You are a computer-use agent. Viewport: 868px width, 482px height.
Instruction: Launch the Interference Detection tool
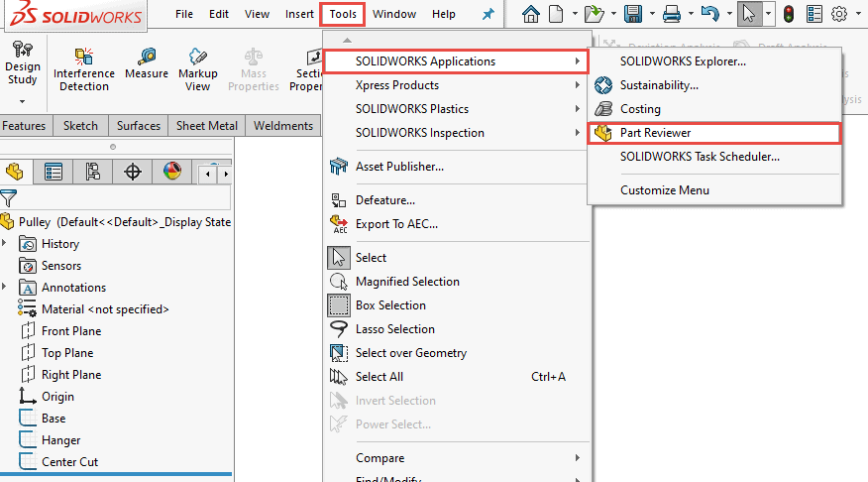click(84, 69)
